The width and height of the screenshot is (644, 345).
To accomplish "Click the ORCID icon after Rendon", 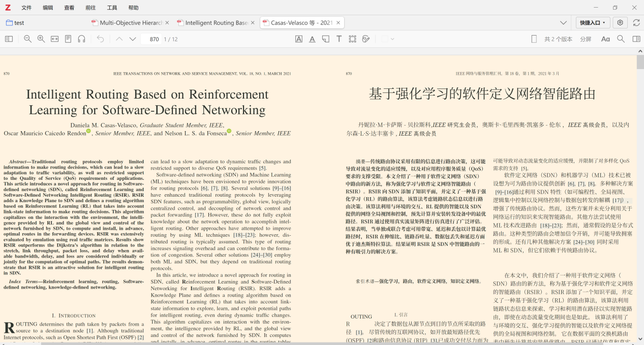I will pyautogui.click(x=88, y=131).
